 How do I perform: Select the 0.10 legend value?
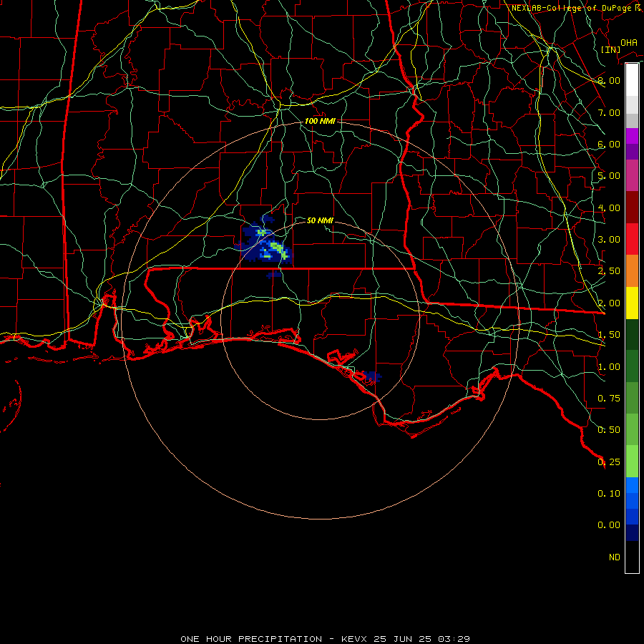(x=609, y=494)
